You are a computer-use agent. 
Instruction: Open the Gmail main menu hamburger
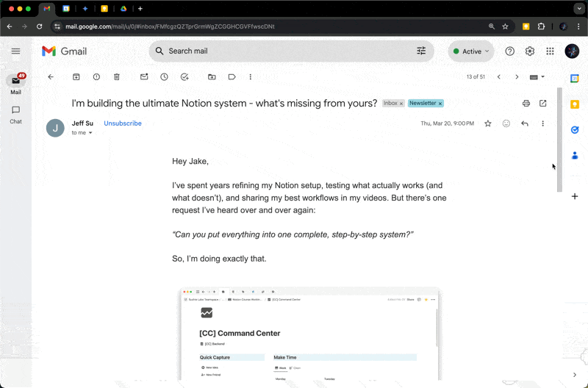coord(15,51)
